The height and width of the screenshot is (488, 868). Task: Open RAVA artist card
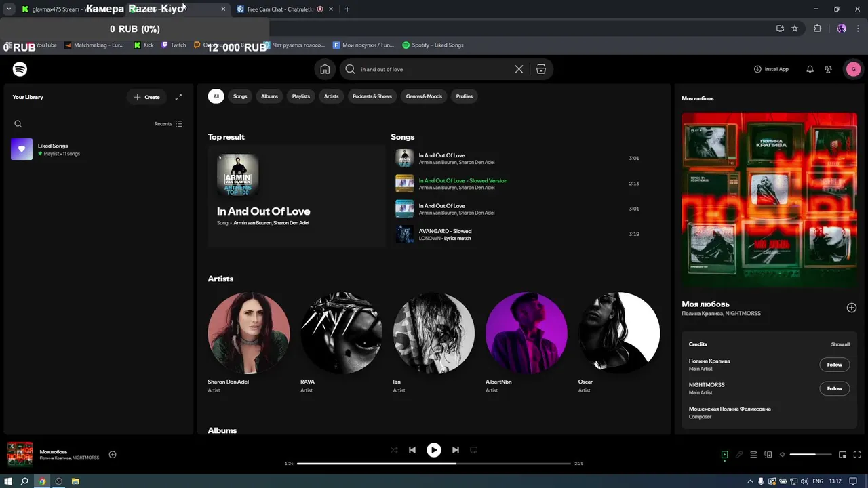[341, 342]
